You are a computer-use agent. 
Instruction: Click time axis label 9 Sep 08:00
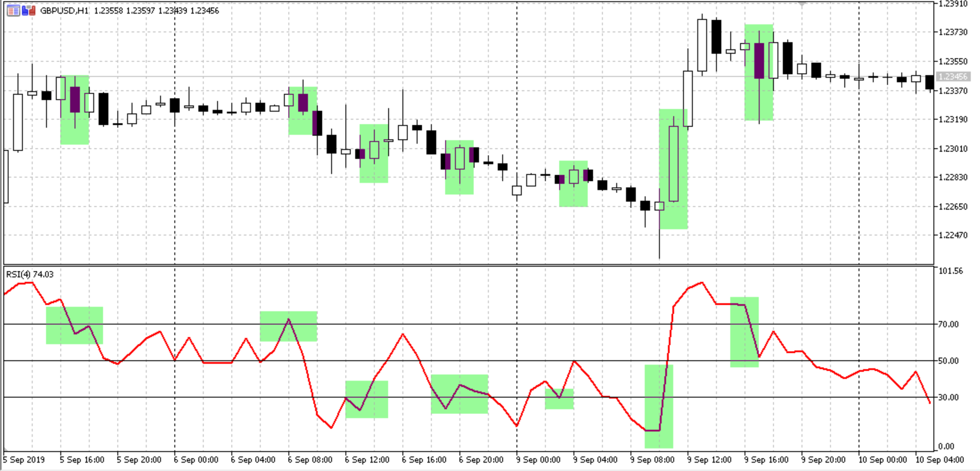click(652, 460)
